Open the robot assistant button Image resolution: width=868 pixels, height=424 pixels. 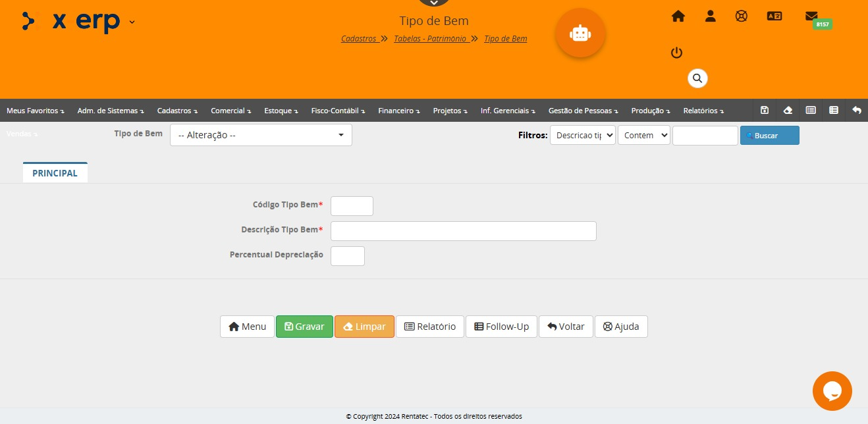pos(580,33)
